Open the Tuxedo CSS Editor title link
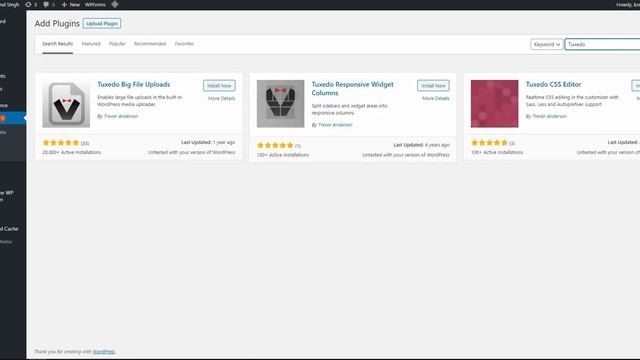This screenshot has width=640, height=360. (x=553, y=84)
